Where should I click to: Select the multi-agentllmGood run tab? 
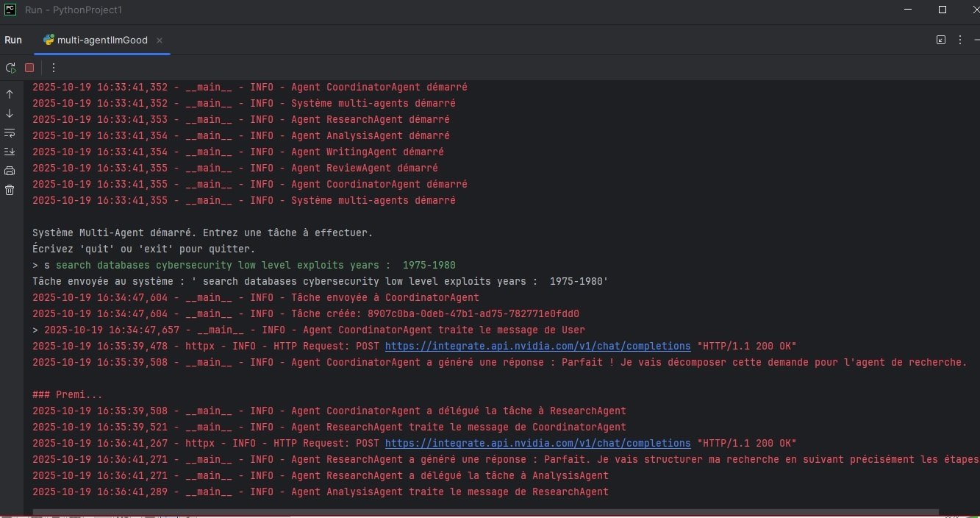coord(96,40)
